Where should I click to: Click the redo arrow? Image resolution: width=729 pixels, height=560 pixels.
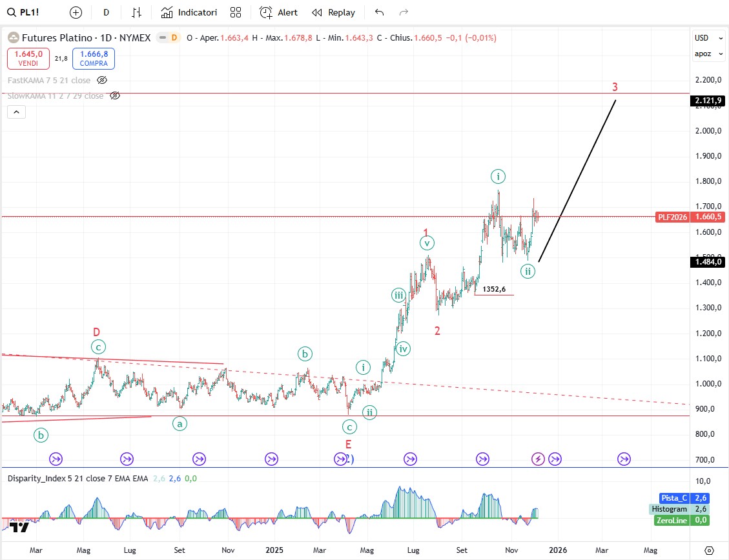(404, 12)
